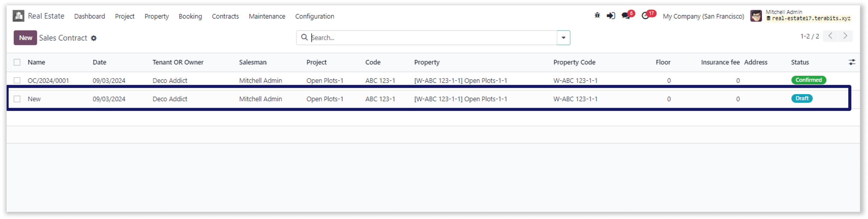Click the Confirmed status badge
Screen dimensions: 868x219
click(x=808, y=80)
